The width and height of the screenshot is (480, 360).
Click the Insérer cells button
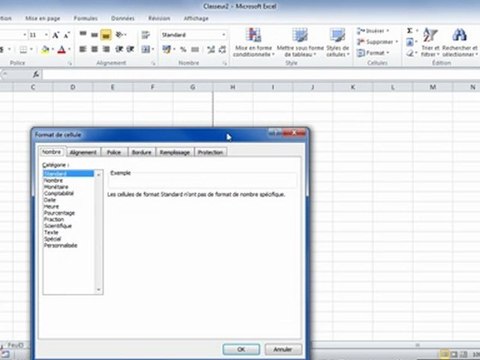point(373,31)
